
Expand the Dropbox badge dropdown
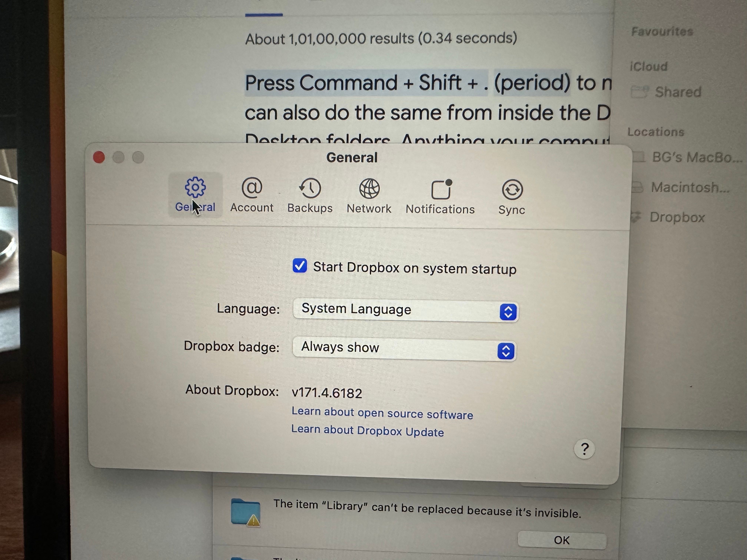coord(505,347)
